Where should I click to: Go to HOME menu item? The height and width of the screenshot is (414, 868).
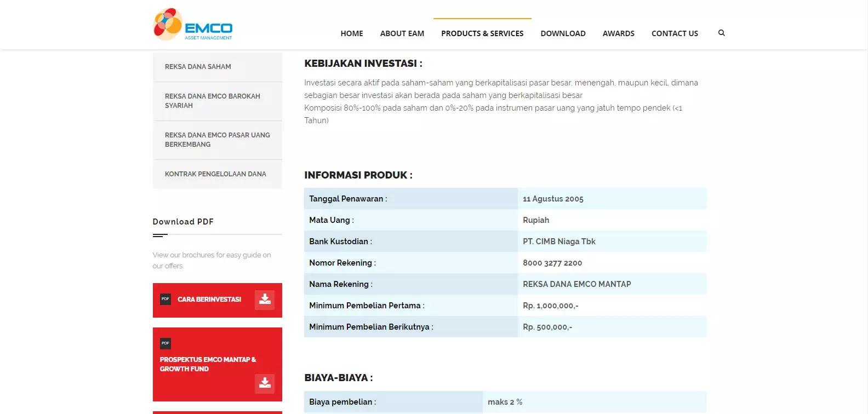pyautogui.click(x=352, y=33)
